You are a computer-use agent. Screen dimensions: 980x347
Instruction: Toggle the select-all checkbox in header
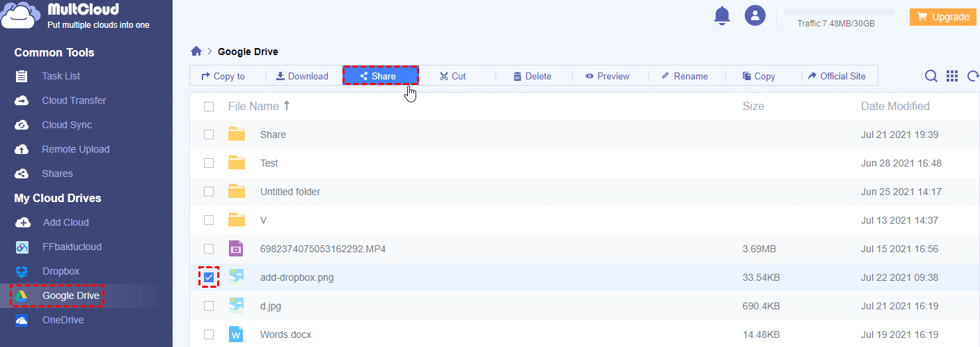click(x=209, y=107)
